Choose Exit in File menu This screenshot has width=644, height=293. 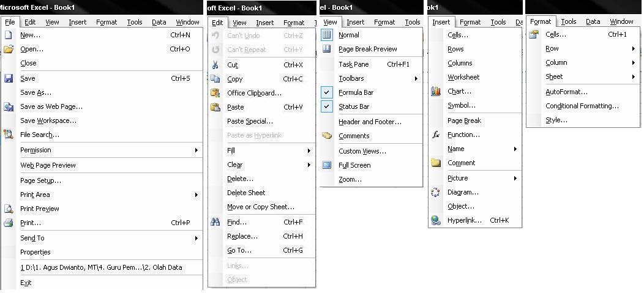tap(26, 283)
